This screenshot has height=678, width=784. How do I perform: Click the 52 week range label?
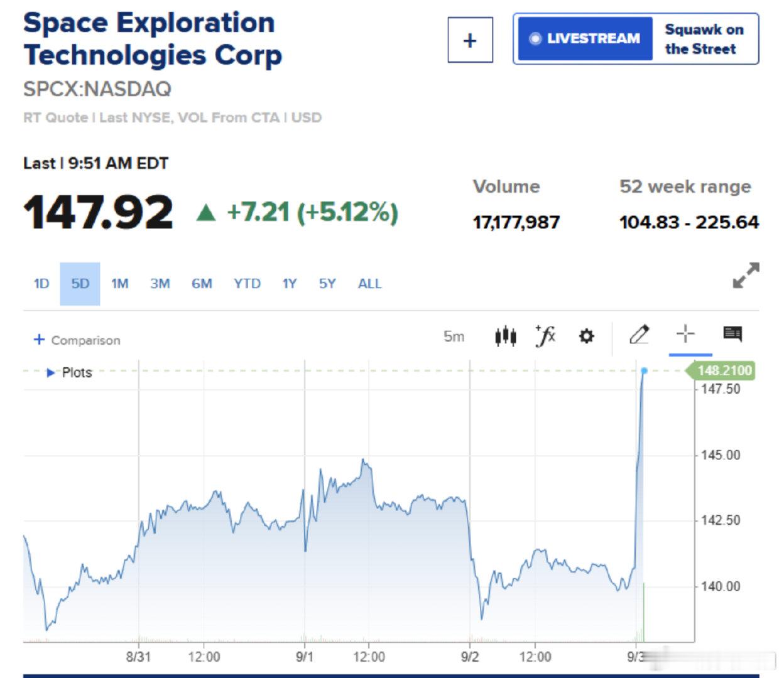click(685, 186)
